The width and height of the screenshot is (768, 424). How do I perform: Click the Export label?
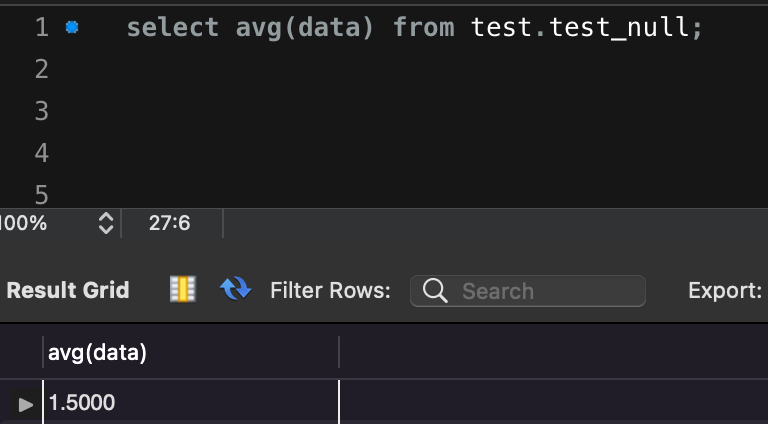pos(725,291)
